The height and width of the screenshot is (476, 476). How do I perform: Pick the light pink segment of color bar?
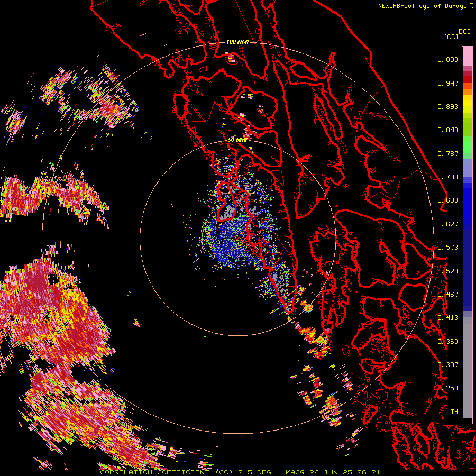(467, 56)
